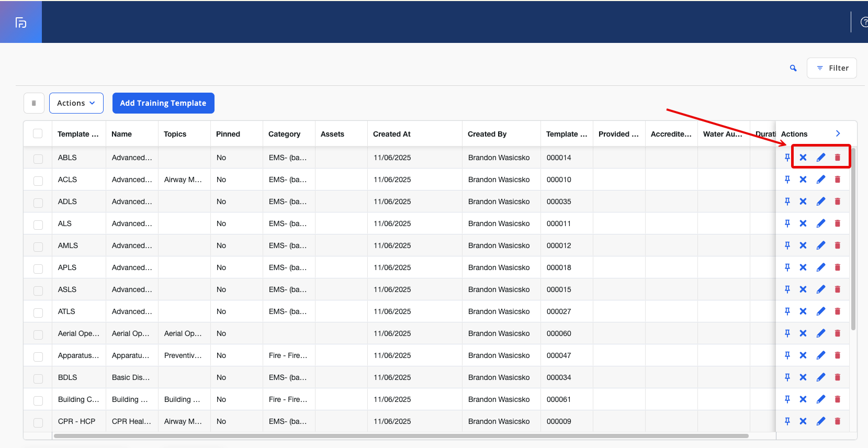Screen dimensions: 868x448
Task: Edit the ADLS template with pencil icon
Action: pyautogui.click(x=821, y=201)
